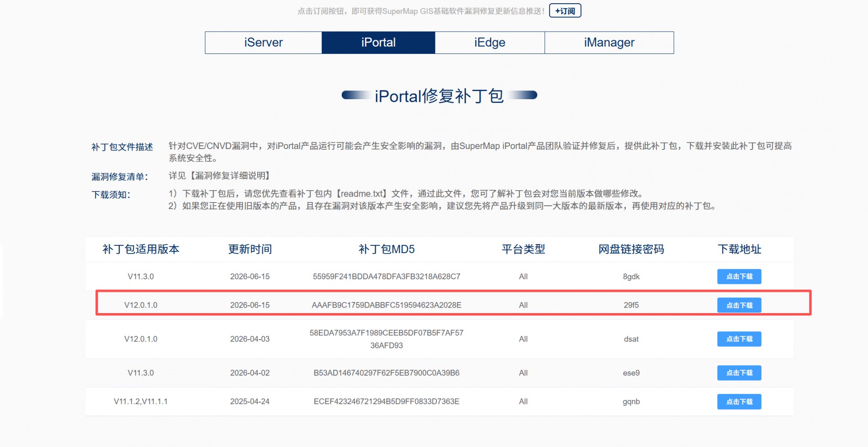Click the 漏洞修复清单 label
The image size is (868, 447).
pos(120,177)
